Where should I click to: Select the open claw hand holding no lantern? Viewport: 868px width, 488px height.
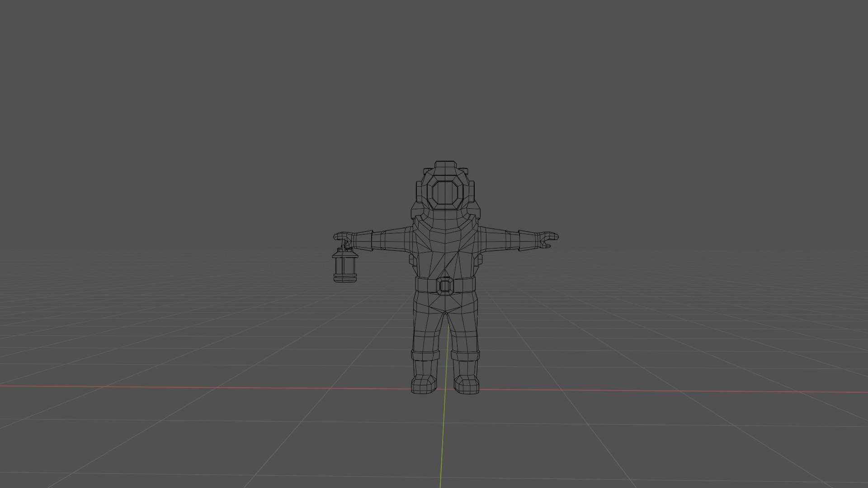pos(549,240)
